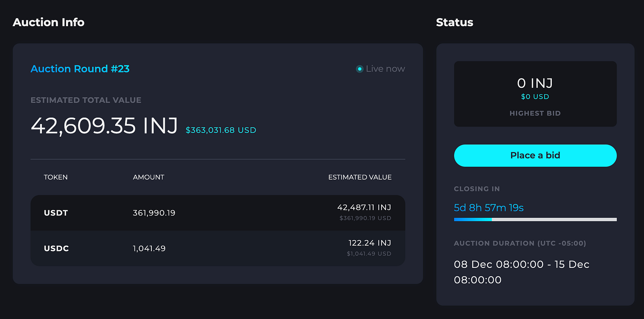Click the 0 INJ highest bid amount
The image size is (644, 319).
[535, 83]
